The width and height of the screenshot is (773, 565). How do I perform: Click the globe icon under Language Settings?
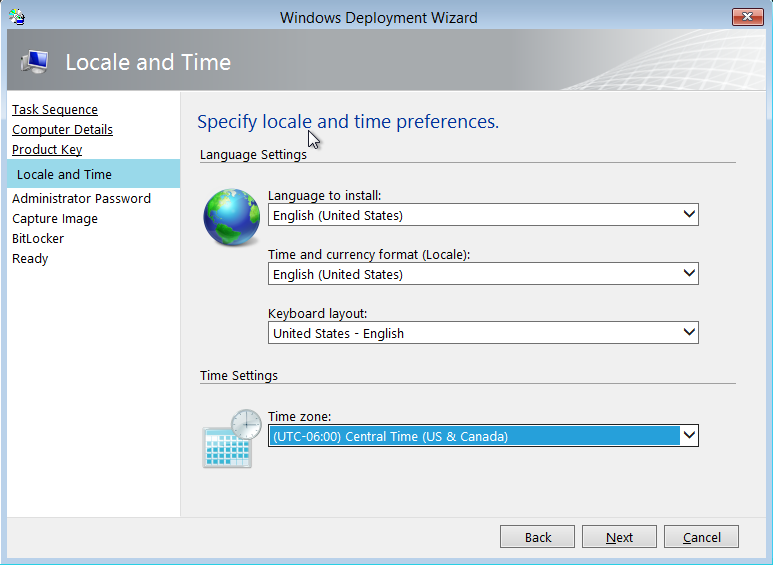pyautogui.click(x=232, y=217)
